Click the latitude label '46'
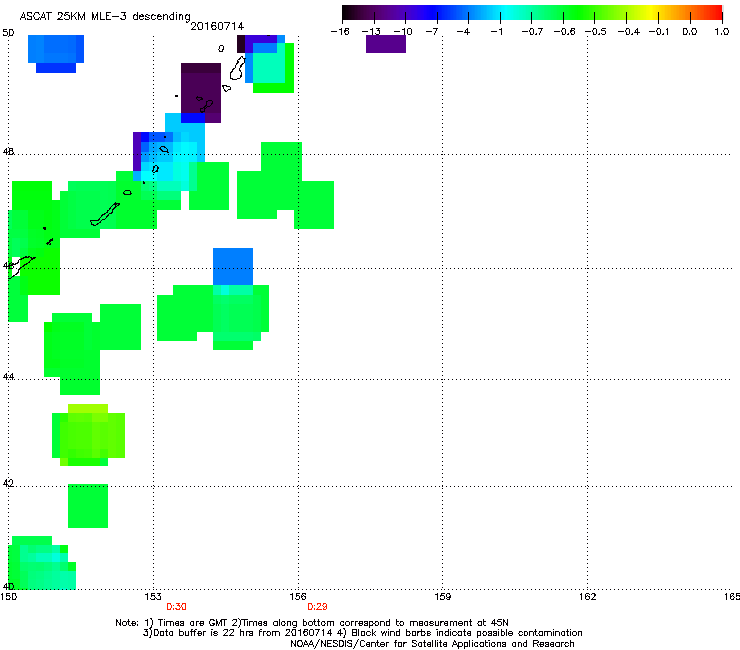The width and height of the screenshot is (740, 650). point(8,266)
